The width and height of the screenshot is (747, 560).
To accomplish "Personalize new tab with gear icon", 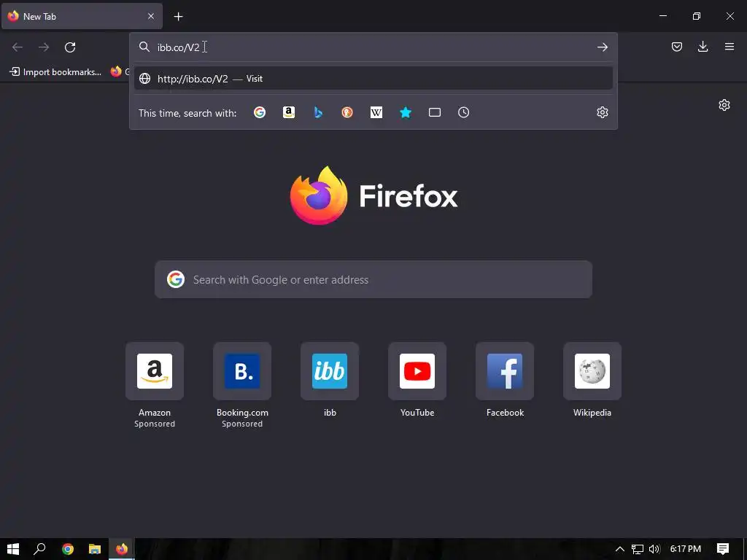I will tap(724, 105).
